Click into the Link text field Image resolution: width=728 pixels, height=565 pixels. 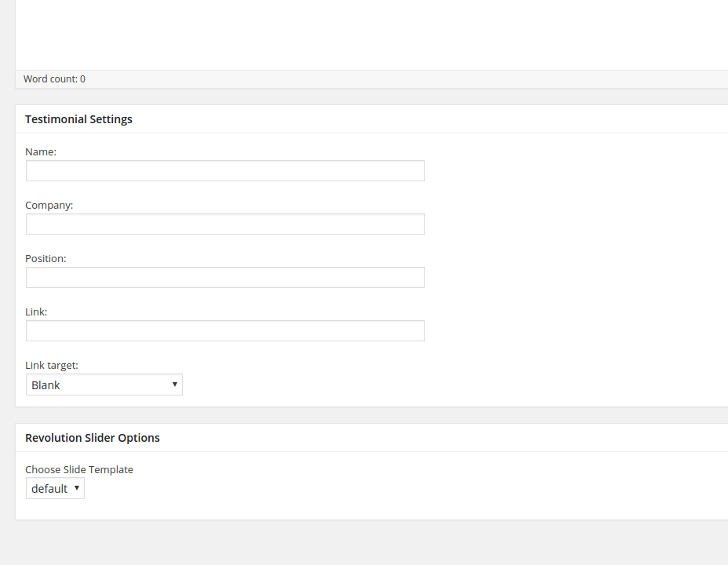pos(225,331)
